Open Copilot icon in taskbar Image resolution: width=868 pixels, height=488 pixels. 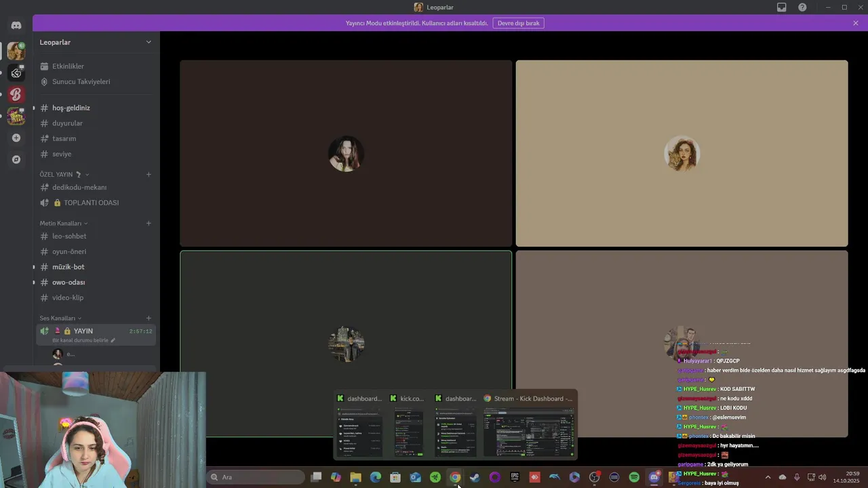336,477
